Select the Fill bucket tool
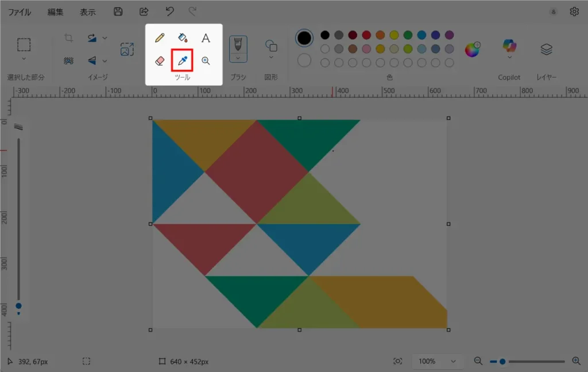 point(183,38)
